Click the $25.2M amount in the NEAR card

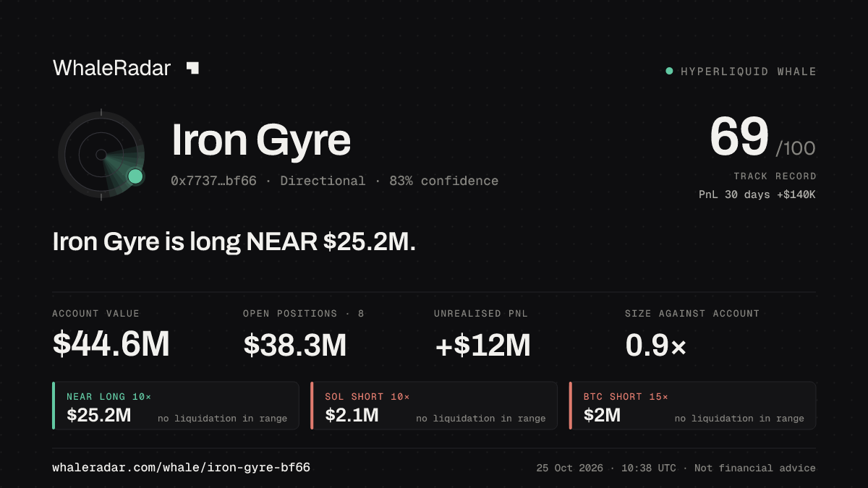click(x=99, y=415)
